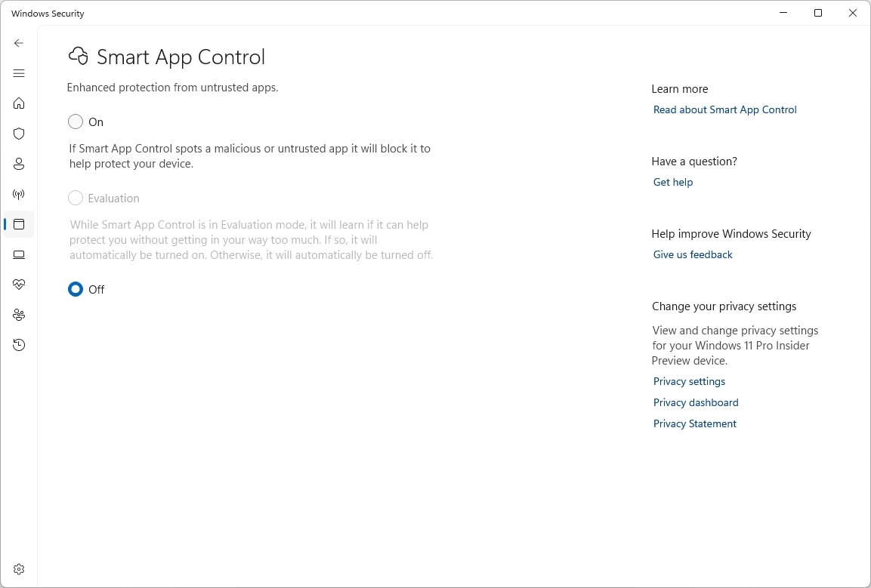The width and height of the screenshot is (871, 588).
Task: Open Family options people icon
Action: pyautogui.click(x=19, y=315)
